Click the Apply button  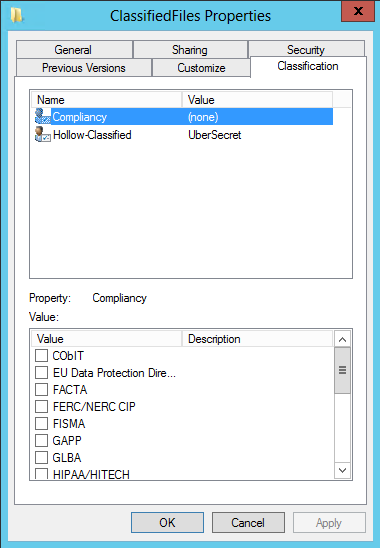[x=329, y=522]
